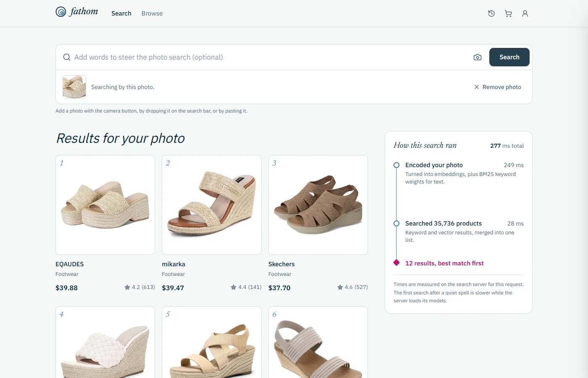Click the 'Encoded your photo' step
Screen dimensions: 588x378
tap(434, 165)
